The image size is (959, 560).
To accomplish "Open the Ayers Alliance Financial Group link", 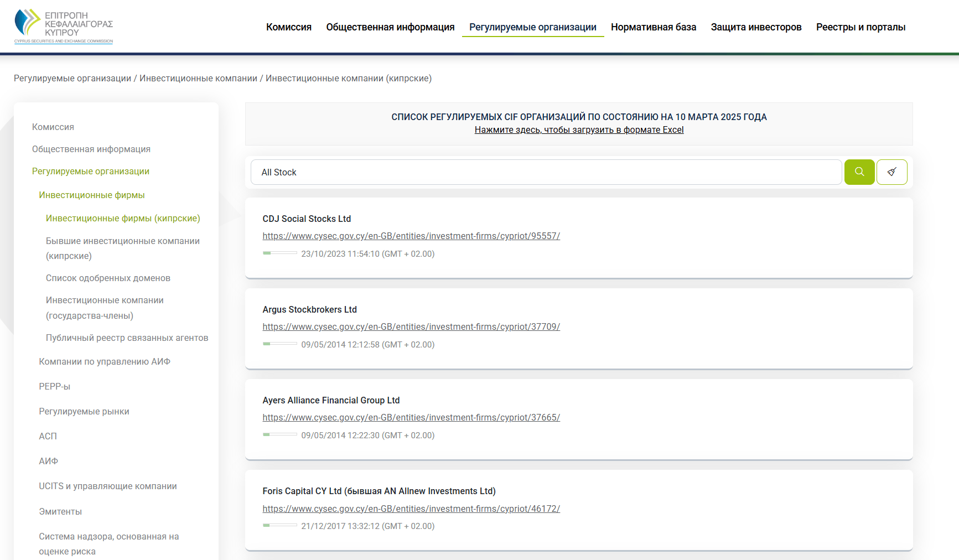I will (411, 418).
